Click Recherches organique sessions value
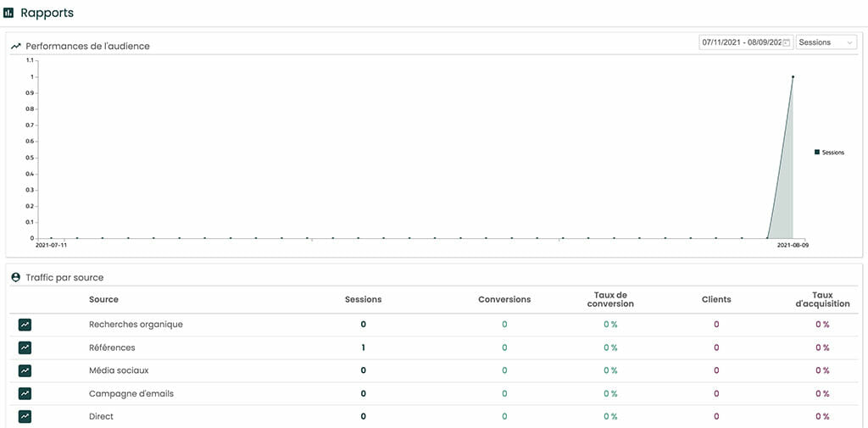868x428 pixels. (363, 325)
